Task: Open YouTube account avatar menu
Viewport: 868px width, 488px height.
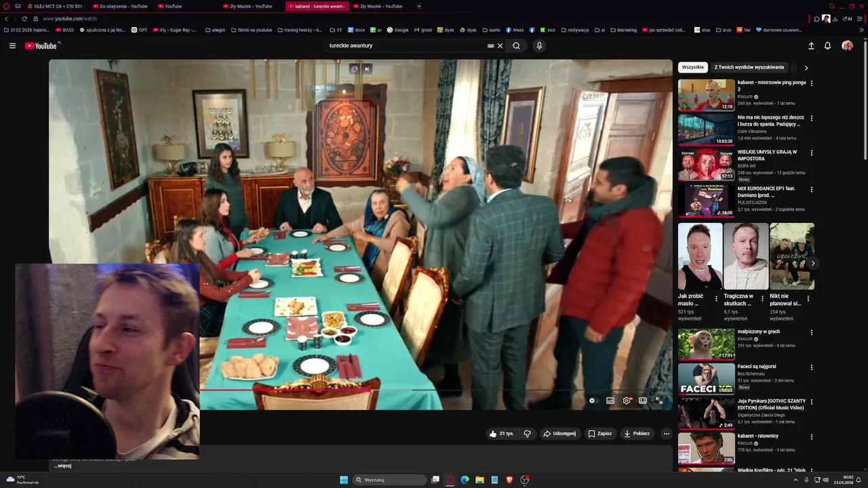Action: (847, 46)
